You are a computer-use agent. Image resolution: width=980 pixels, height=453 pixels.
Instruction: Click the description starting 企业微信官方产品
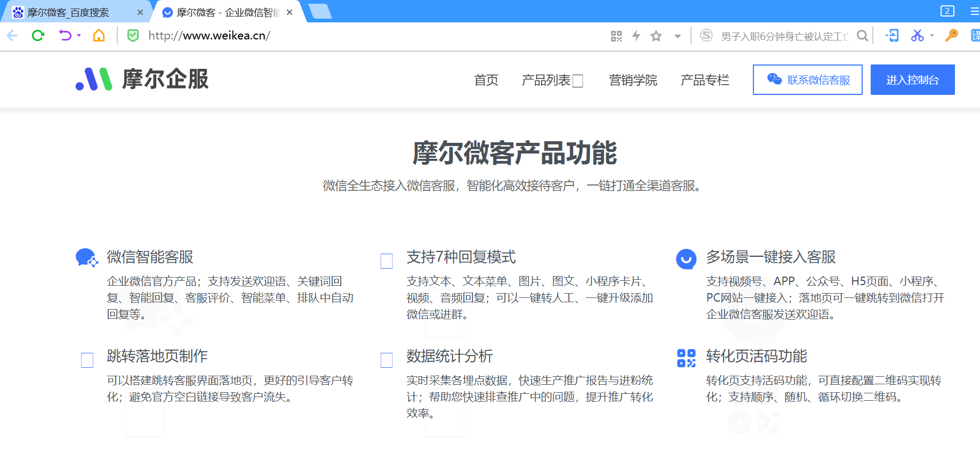pos(230,297)
